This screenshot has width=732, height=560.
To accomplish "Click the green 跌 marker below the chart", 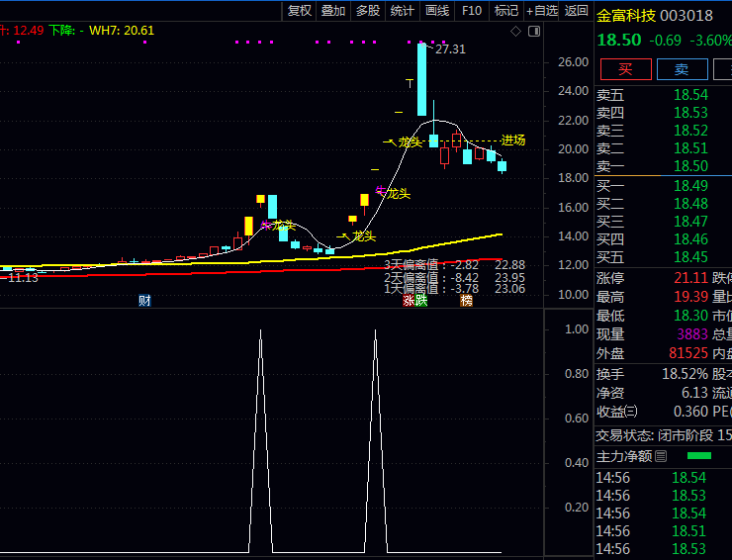I will [x=422, y=300].
